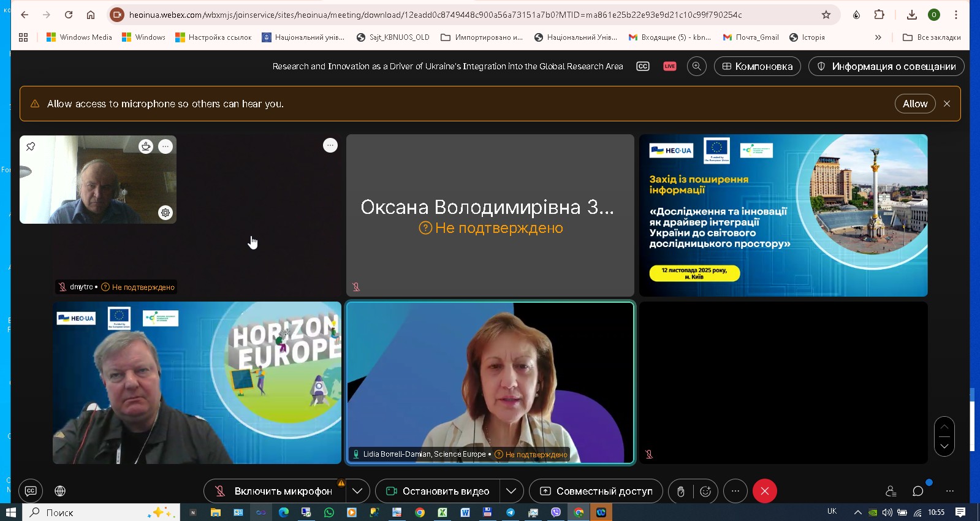
Task: Open the globe language interpretation icon
Action: tap(60, 491)
